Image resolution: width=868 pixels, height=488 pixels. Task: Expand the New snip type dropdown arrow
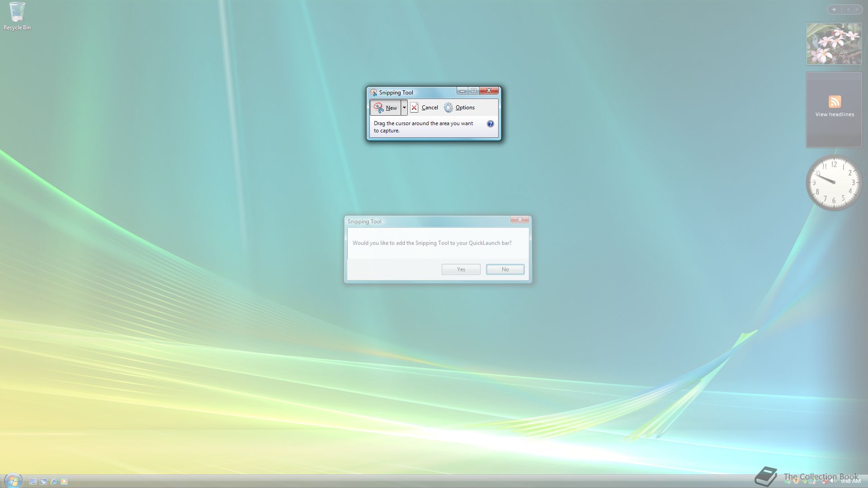(x=404, y=108)
